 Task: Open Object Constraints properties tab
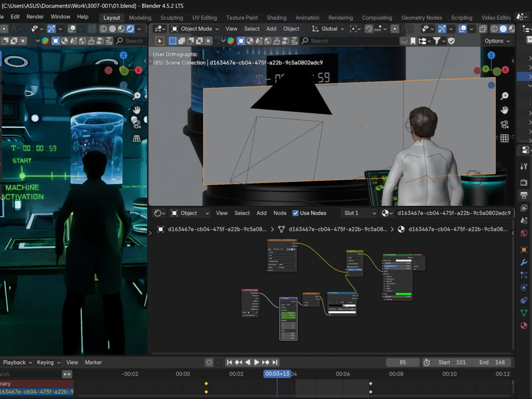click(524, 300)
